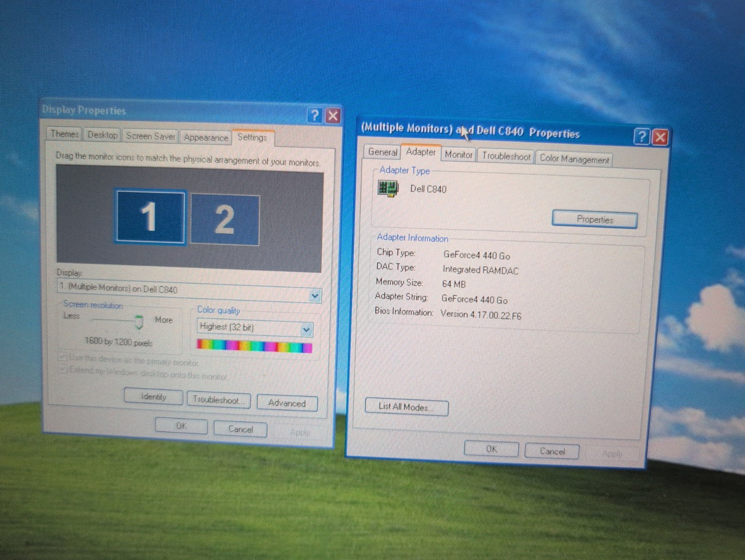Click the Screen resolution slider handle
Viewport: 745px width, 560px height.
139,322
